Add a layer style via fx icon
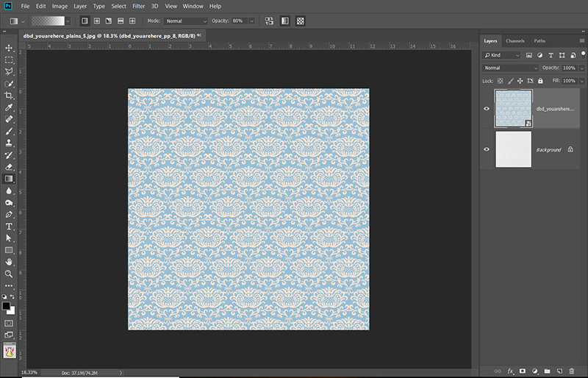 coord(510,371)
